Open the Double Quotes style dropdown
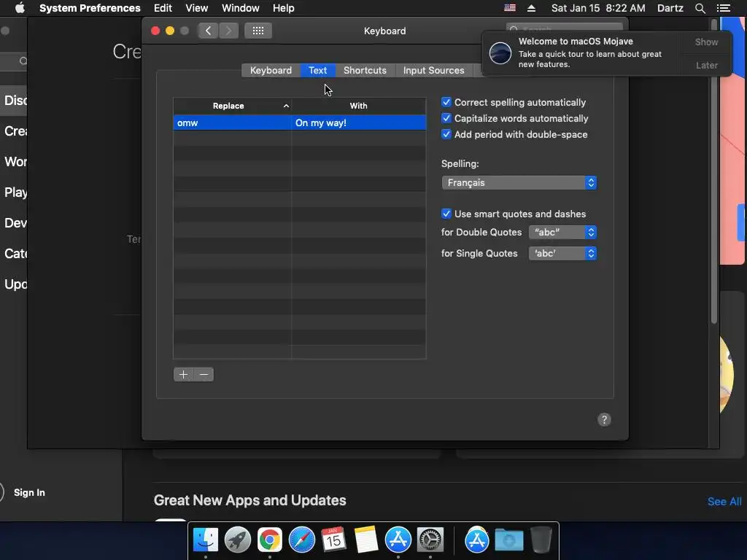Screen dimensions: 747x560 tap(562, 233)
